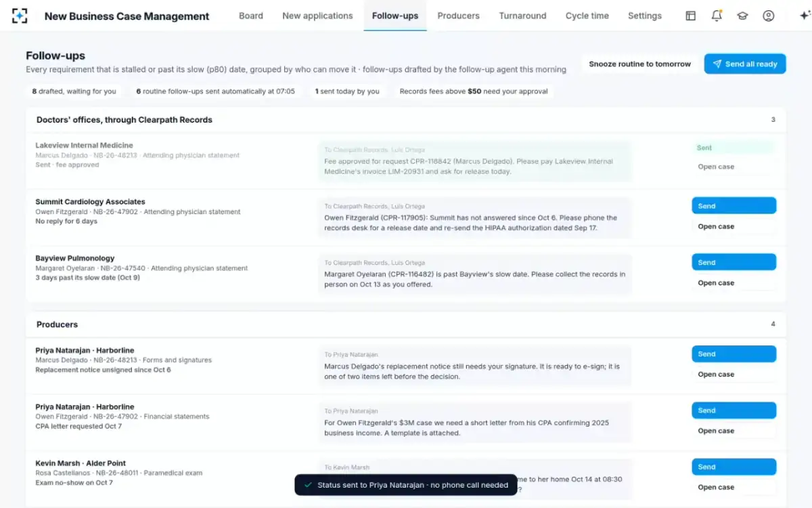Click "Exam no-show on Oct 7" text

pos(74,483)
